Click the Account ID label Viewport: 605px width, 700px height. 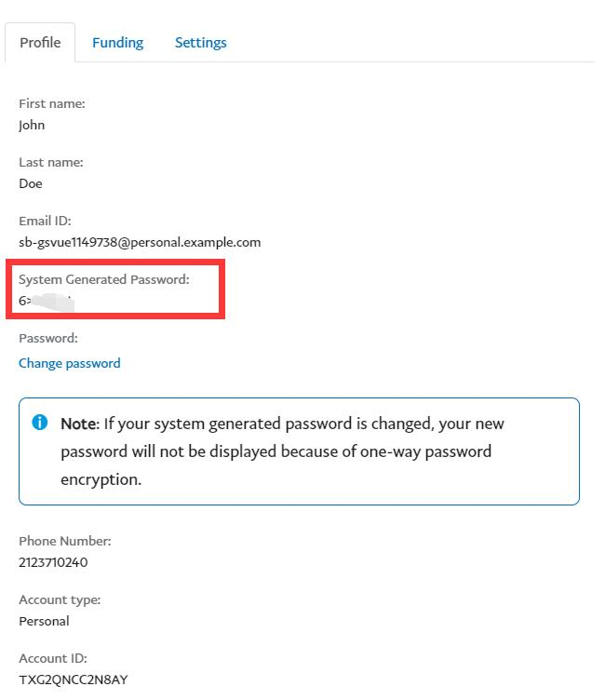point(53,658)
